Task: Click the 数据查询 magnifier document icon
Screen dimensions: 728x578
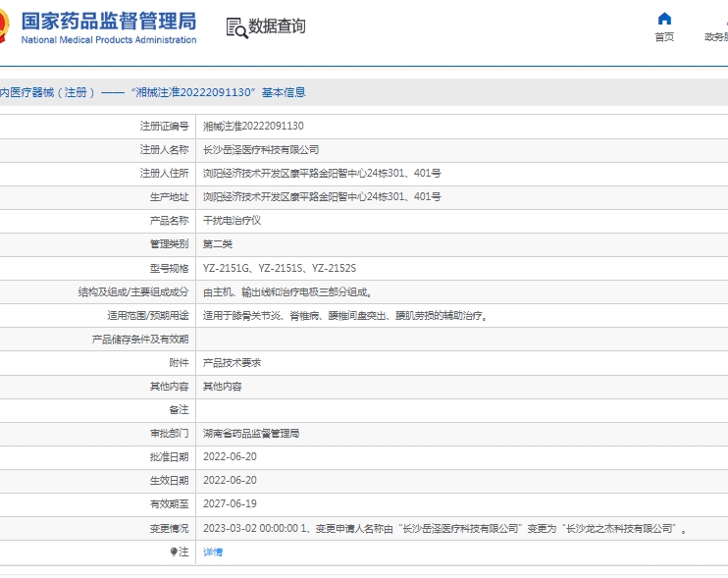Action: pyautogui.click(x=236, y=27)
